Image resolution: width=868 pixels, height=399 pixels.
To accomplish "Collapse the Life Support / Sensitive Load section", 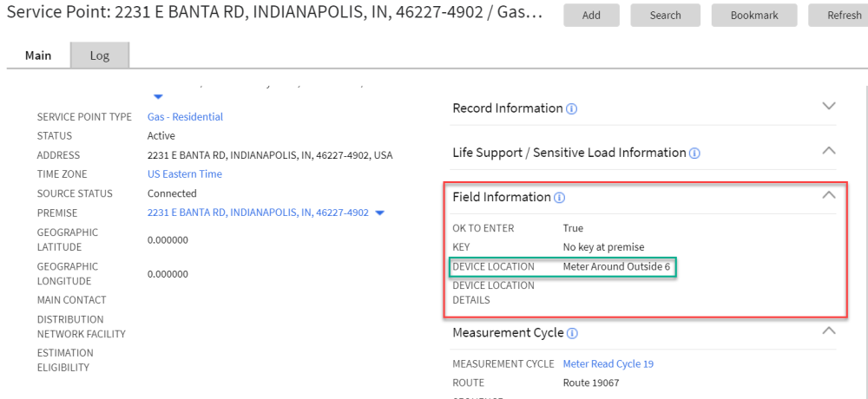I will point(829,151).
